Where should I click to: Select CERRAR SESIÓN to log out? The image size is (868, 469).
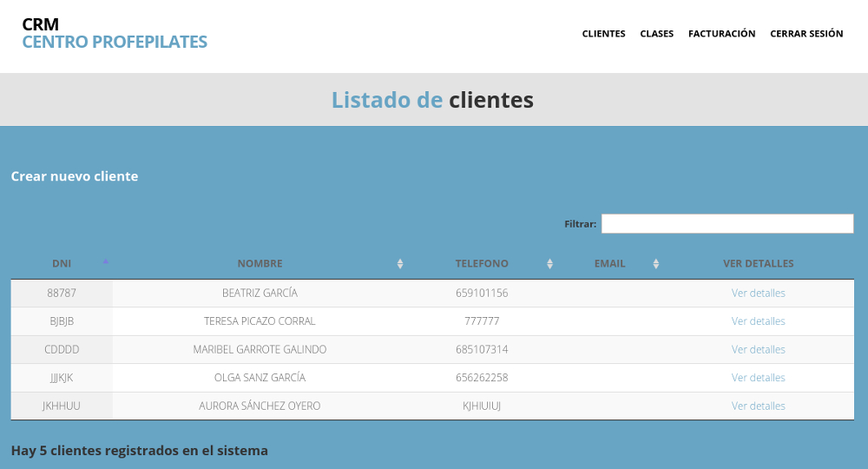[x=806, y=34]
